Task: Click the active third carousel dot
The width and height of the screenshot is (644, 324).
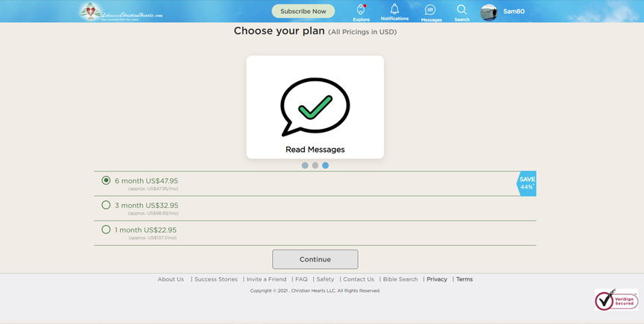Action: (x=325, y=165)
